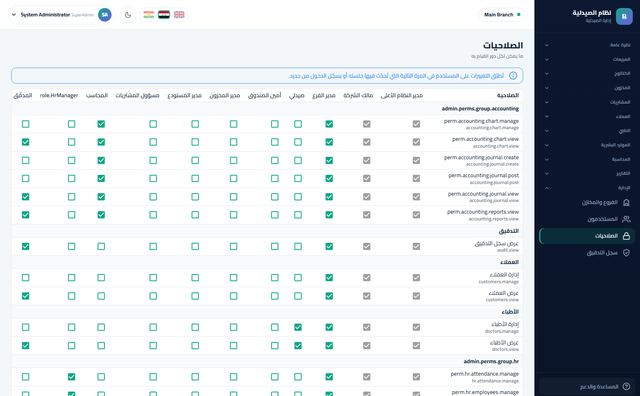
Task: Click the role.HrManager column header
Action: [59, 96]
